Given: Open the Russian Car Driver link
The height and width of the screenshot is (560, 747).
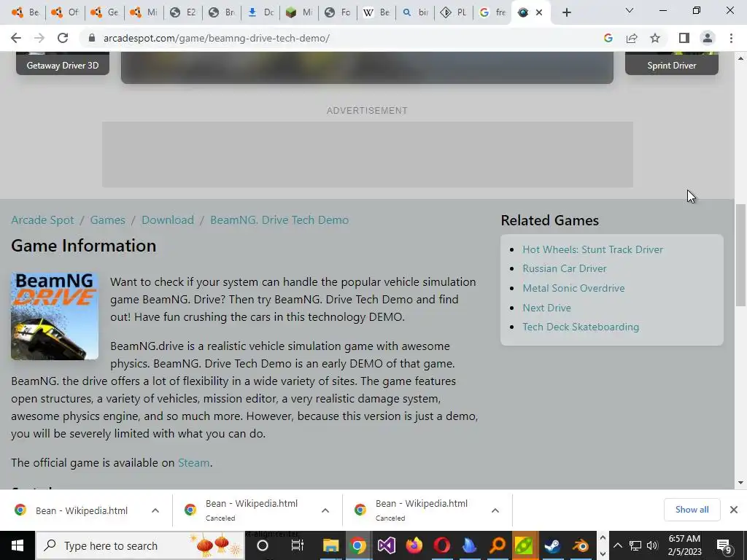Looking at the screenshot, I should [565, 268].
